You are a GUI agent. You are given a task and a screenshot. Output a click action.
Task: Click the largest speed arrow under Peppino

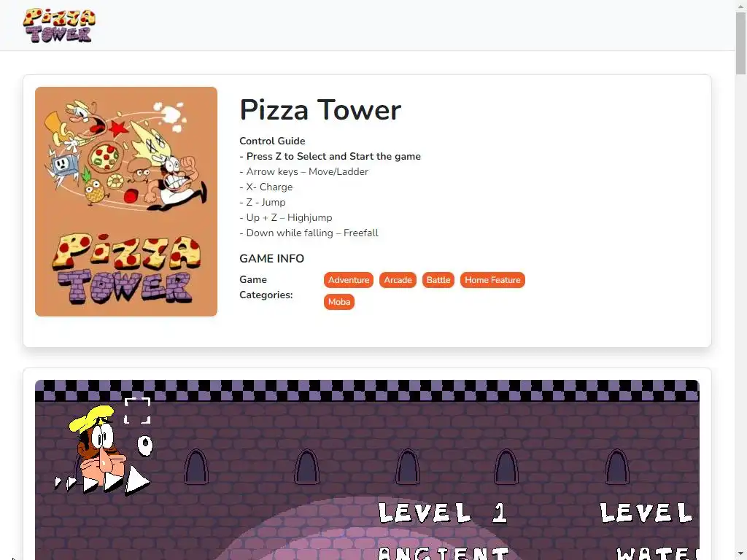137,480
